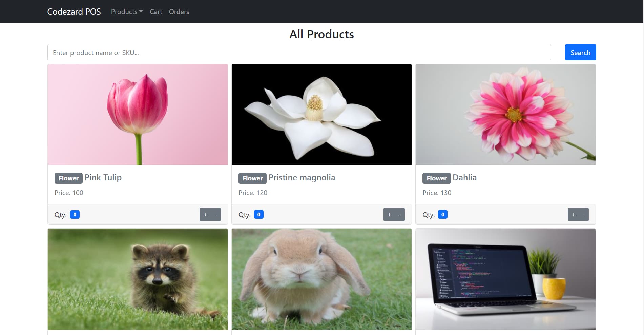Click the Flower badge beside Dahlia
Viewport: 644px width, 335px height.
(436, 178)
